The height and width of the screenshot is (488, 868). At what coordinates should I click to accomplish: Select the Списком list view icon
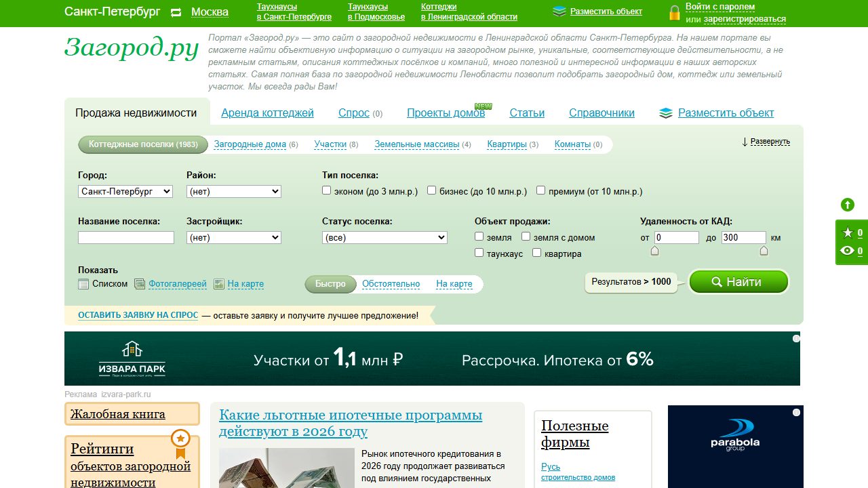tap(83, 284)
